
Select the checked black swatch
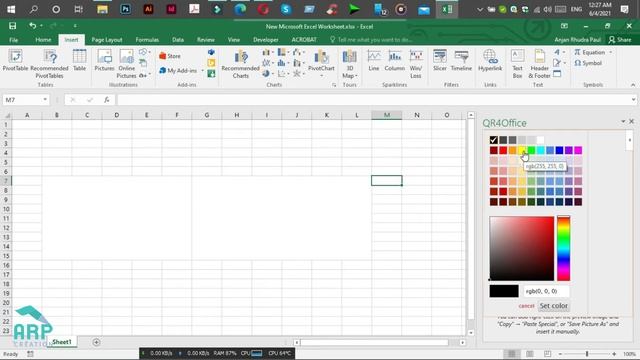click(x=493, y=140)
